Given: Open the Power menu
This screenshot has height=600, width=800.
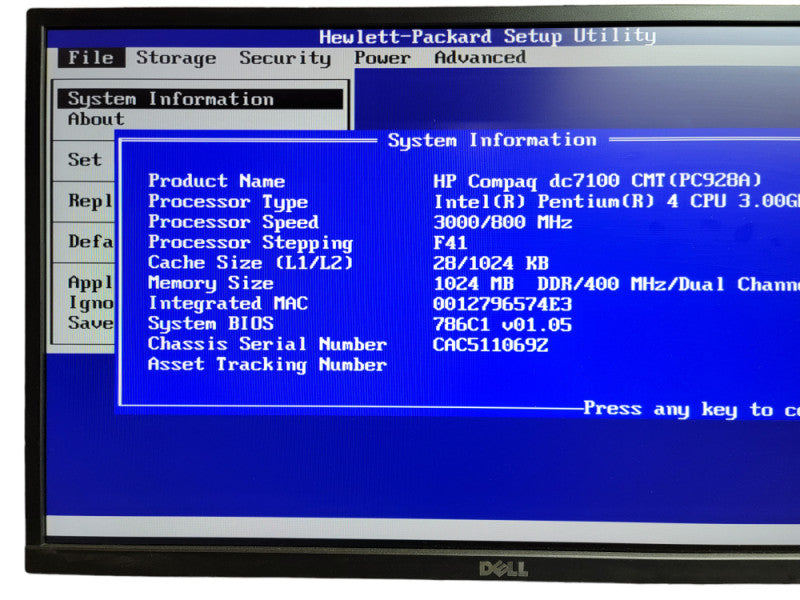Looking at the screenshot, I should [x=382, y=58].
